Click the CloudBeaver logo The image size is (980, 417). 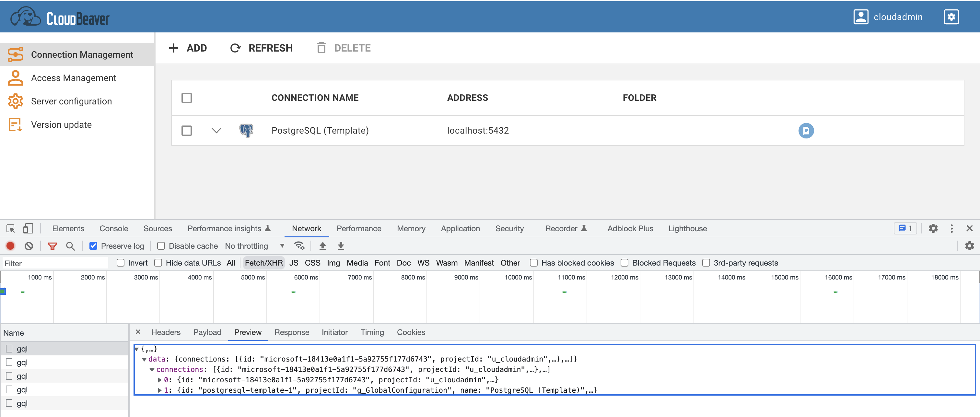pos(59,17)
